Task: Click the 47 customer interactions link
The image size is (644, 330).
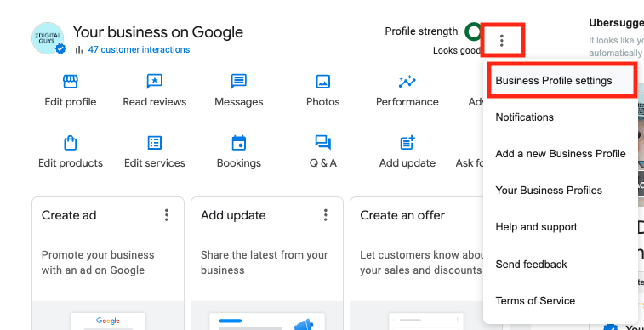Action: [139, 49]
